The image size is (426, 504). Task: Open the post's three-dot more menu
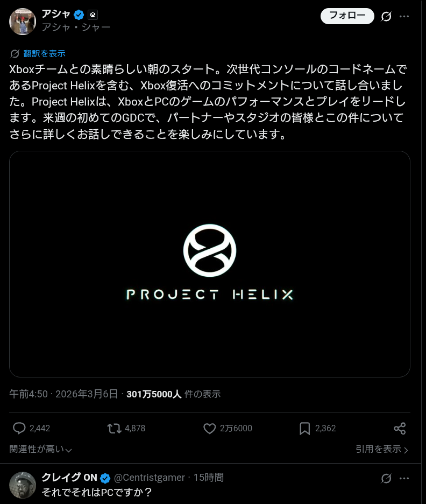404,16
